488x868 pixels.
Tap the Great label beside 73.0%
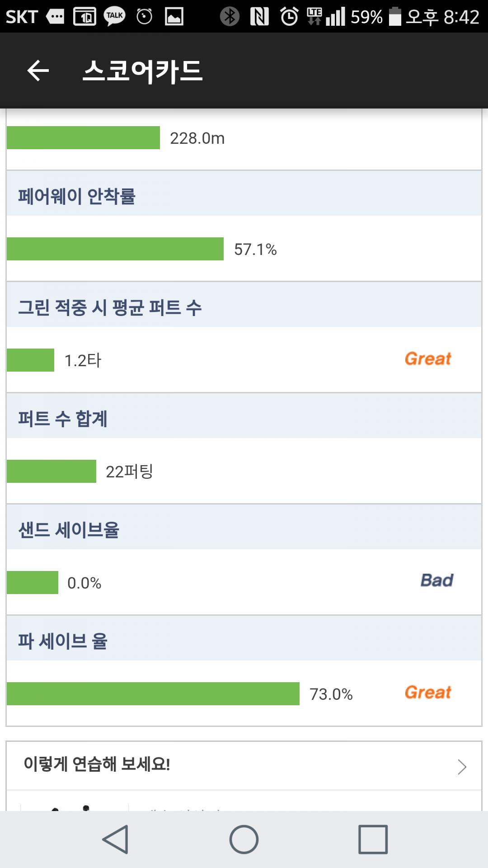tap(428, 693)
